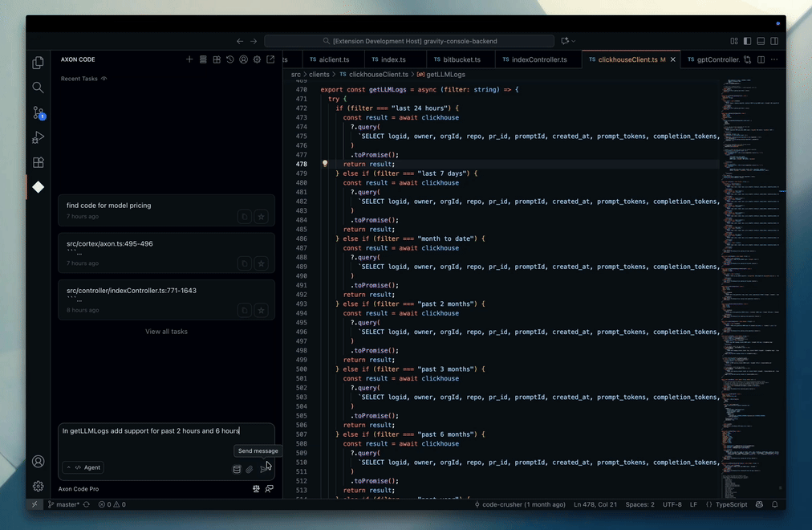Star the indexController.ts:771-1643 task
This screenshot has height=530, width=812.
pos(261,310)
